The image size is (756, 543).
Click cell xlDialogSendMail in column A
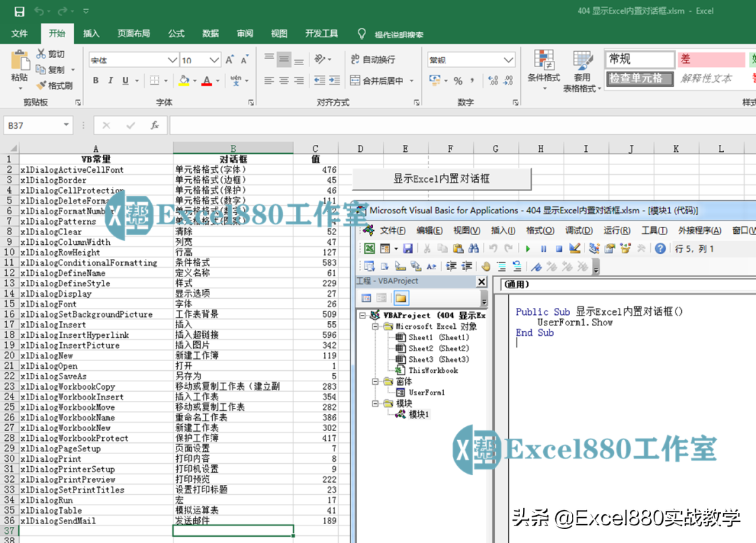(x=96, y=521)
